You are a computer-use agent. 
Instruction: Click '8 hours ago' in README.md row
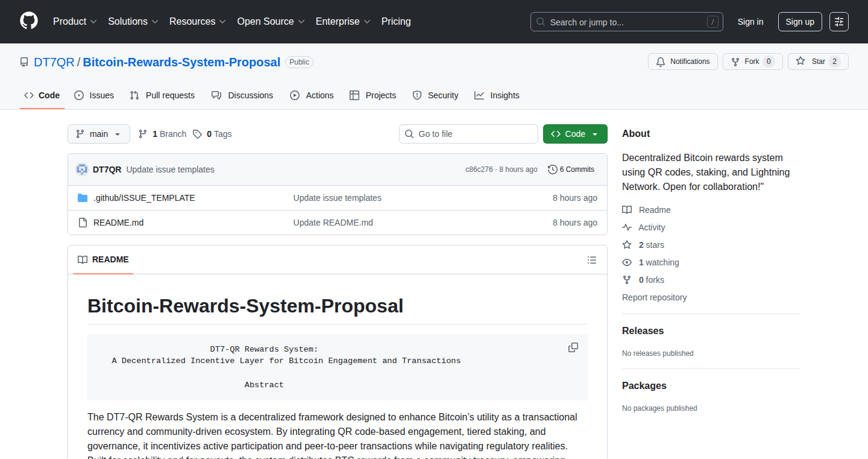point(575,223)
